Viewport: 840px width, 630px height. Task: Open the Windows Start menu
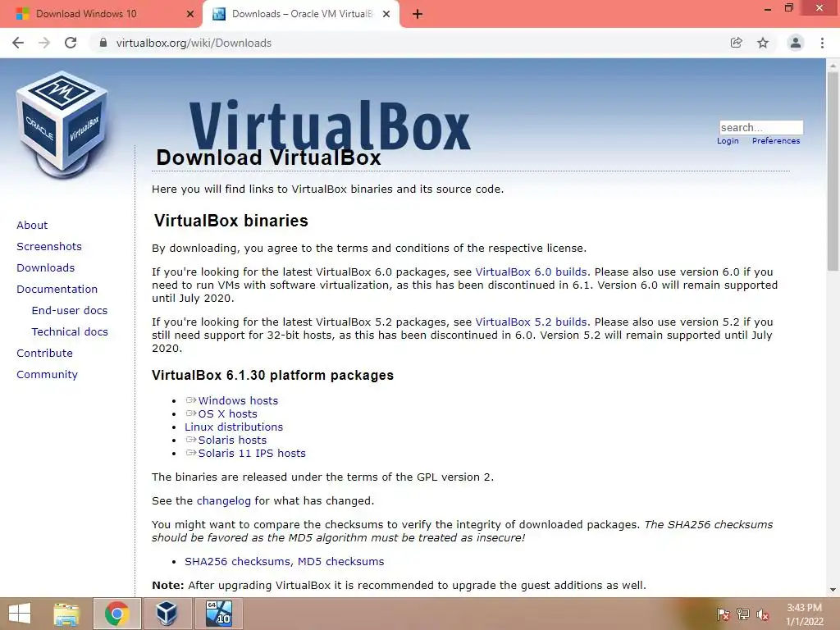20,614
